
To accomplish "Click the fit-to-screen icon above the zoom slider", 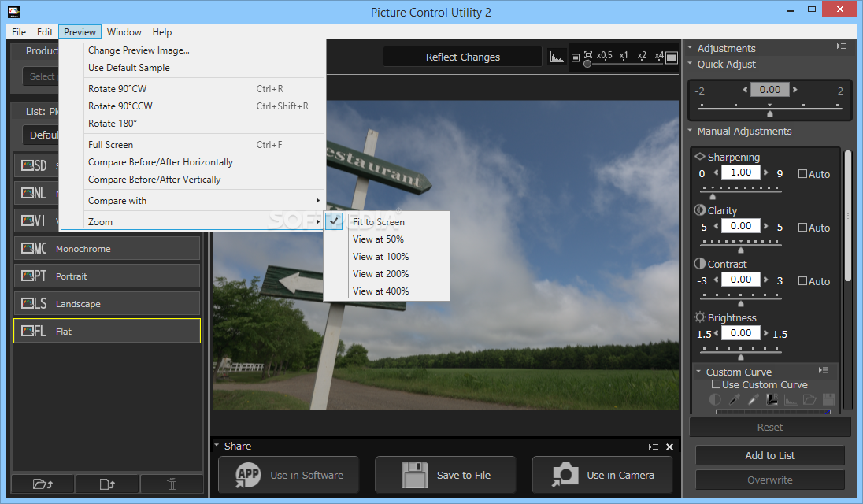I will click(x=588, y=54).
